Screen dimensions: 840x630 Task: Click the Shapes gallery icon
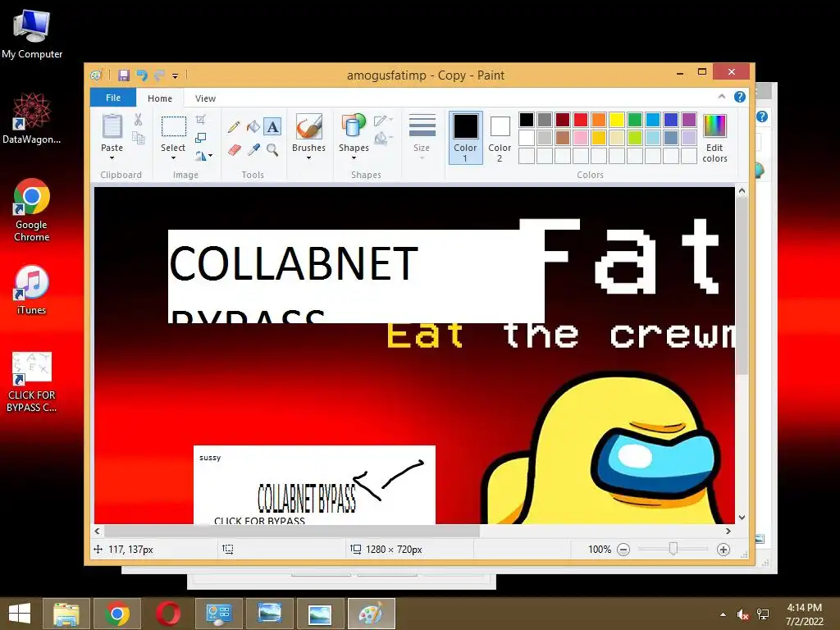click(354, 127)
